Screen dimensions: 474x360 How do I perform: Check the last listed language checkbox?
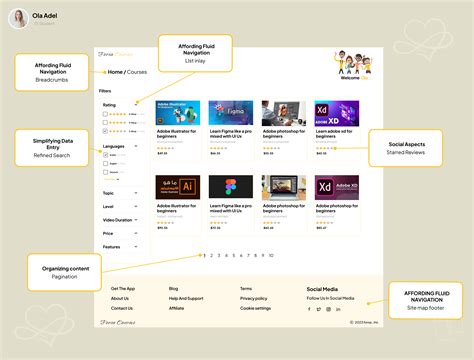pyautogui.click(x=105, y=172)
